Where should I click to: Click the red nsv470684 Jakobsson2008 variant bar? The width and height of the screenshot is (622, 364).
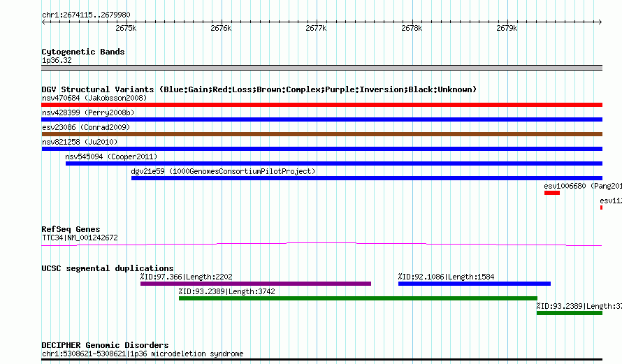click(x=321, y=105)
